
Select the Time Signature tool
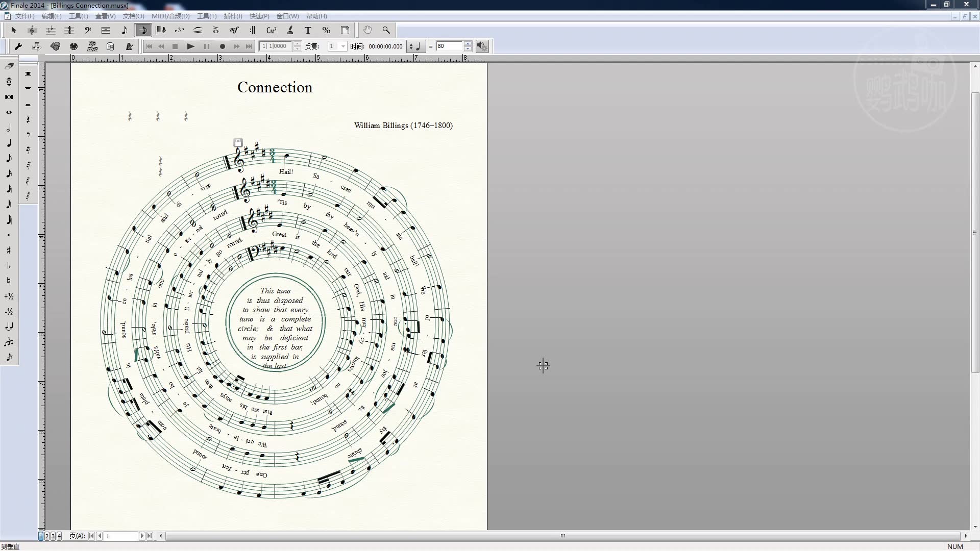(69, 30)
